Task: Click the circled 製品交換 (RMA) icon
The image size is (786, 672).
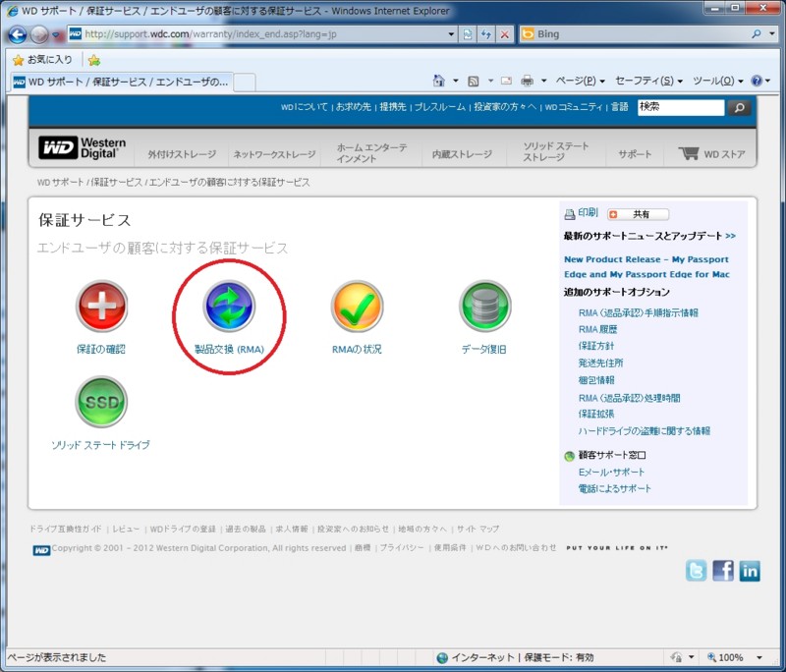Action: click(x=230, y=307)
